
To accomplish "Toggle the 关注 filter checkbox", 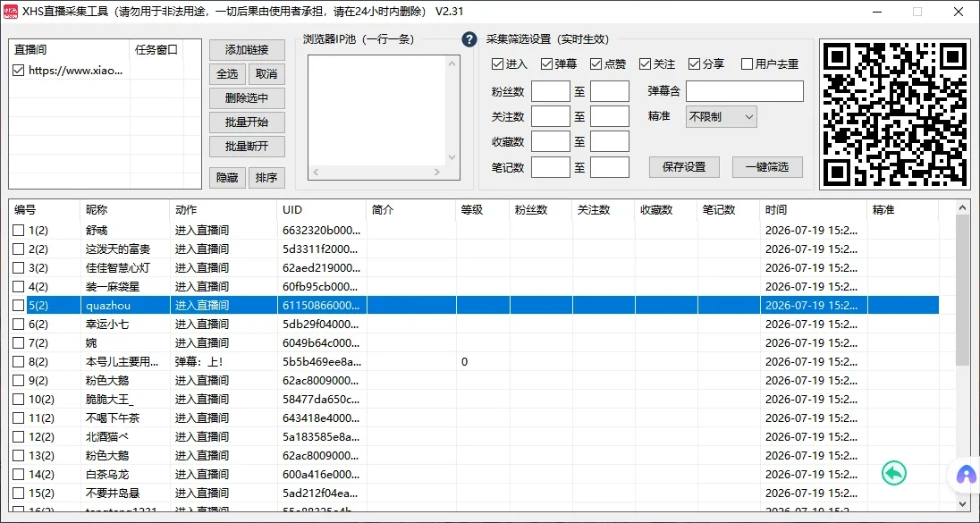I will (x=645, y=63).
